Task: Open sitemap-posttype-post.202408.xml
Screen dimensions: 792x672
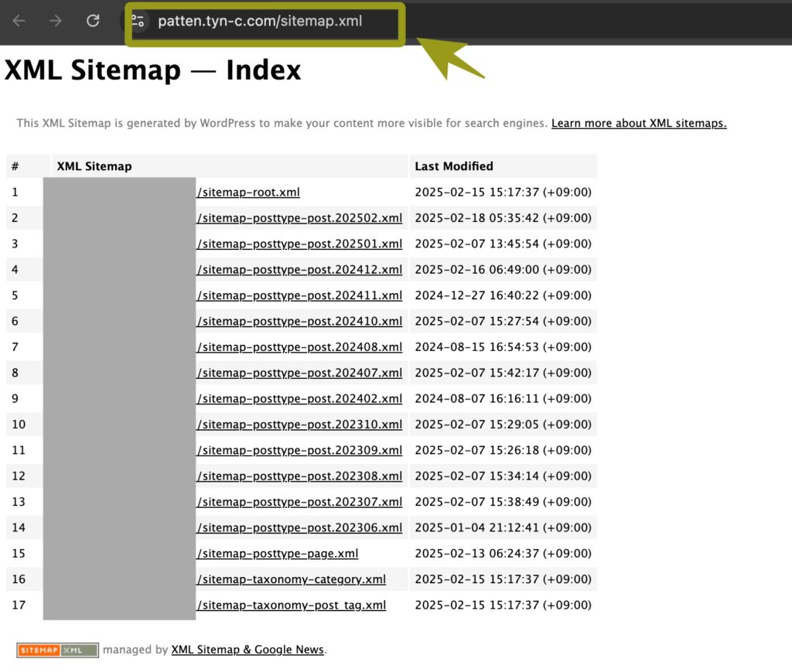Action: point(299,347)
